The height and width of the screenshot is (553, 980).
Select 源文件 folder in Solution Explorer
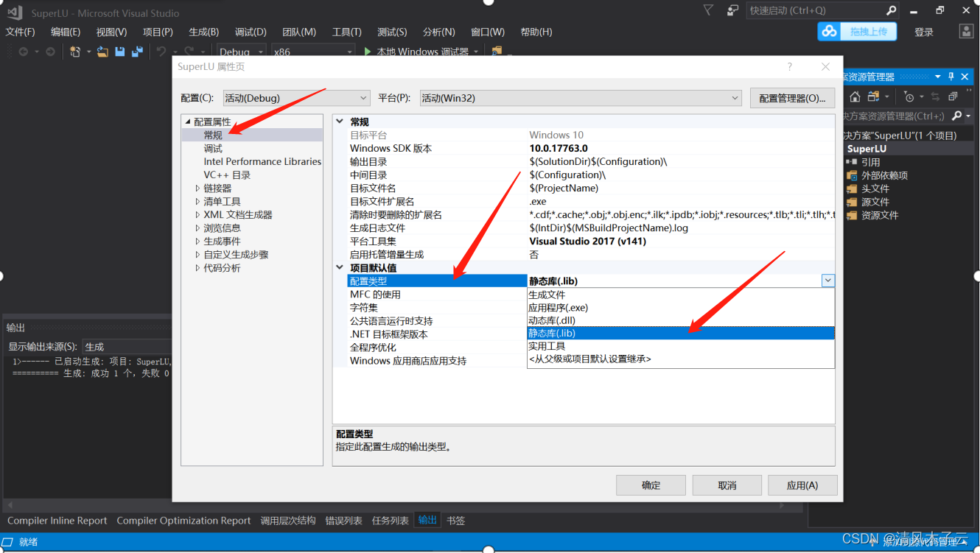tap(875, 202)
